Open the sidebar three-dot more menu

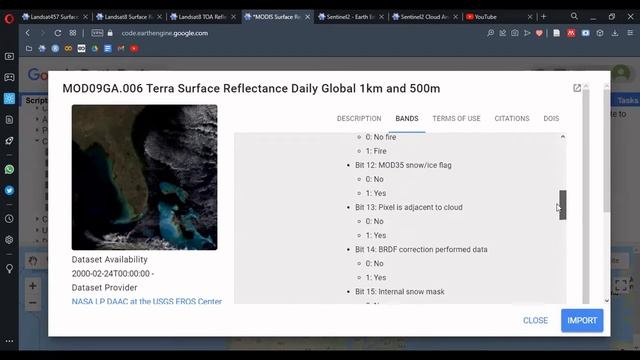pyautogui.click(x=9, y=341)
